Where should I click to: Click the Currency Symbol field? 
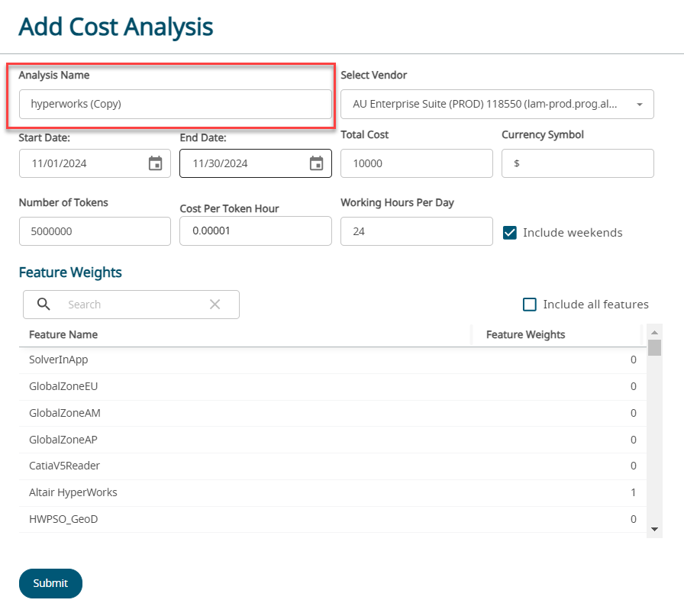point(577,163)
